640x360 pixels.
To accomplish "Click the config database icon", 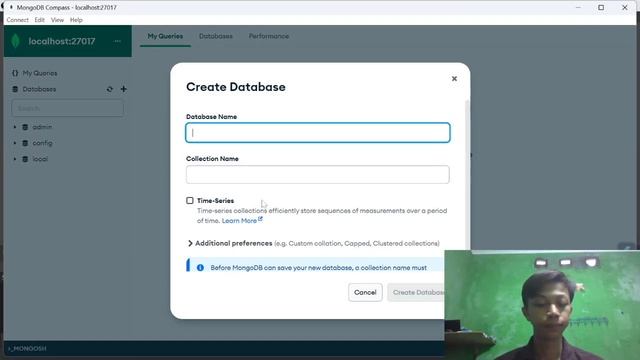I will coord(25,143).
